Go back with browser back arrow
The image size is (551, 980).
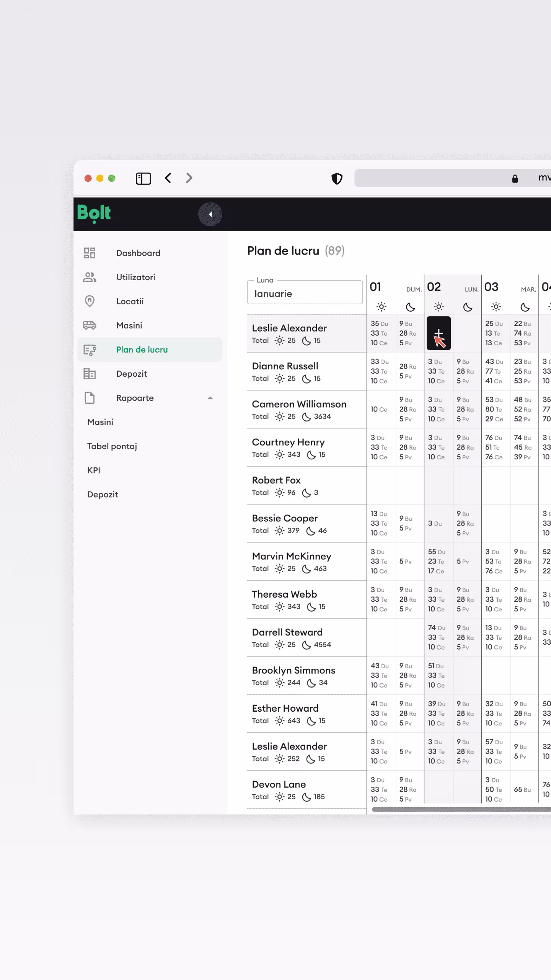pos(168,178)
